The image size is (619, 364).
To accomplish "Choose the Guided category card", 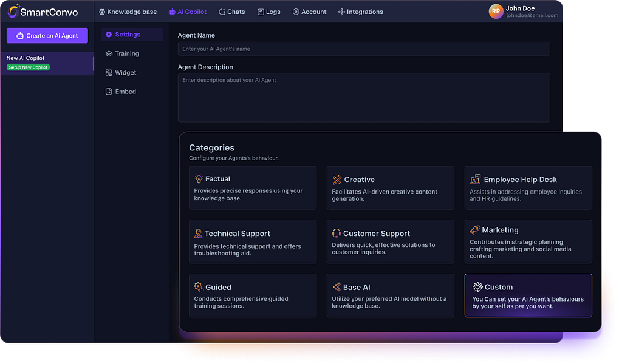I will (x=253, y=295).
